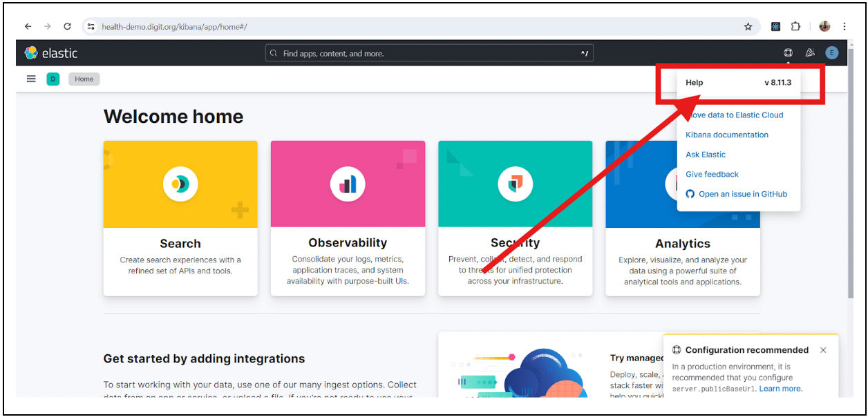The image size is (868, 417).
Task: Open the Chrome three-dot menu
Action: point(845,26)
